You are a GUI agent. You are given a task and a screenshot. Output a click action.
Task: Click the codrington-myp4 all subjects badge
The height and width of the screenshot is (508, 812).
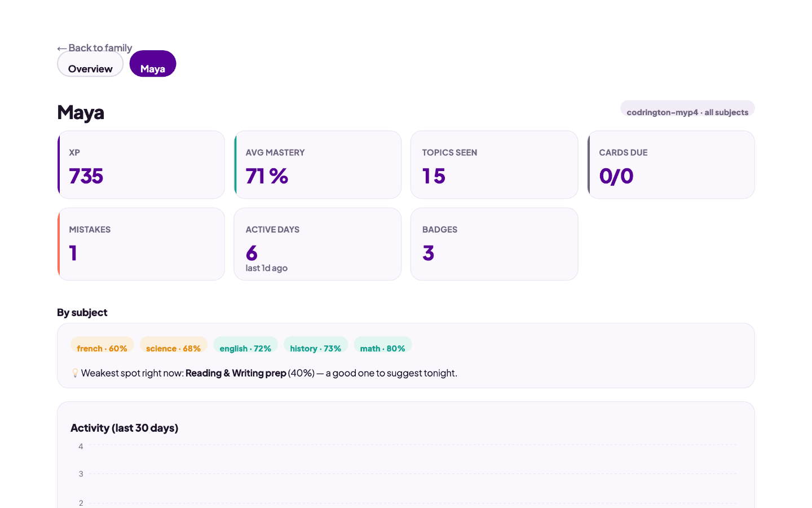click(x=687, y=110)
